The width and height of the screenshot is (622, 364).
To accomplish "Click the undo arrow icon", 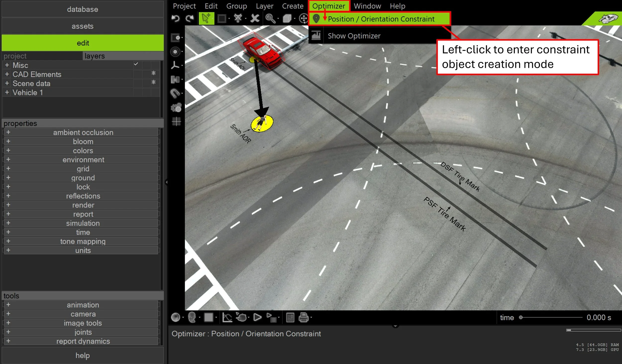I will pos(176,19).
